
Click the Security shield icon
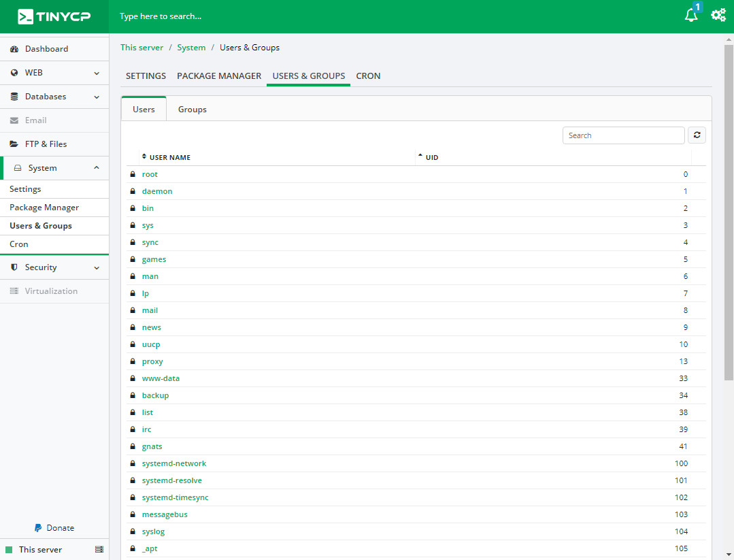14,267
